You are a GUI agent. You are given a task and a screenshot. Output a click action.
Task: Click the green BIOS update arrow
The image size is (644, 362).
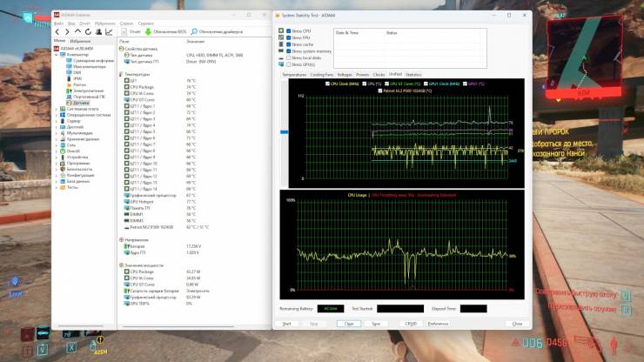tap(148, 31)
